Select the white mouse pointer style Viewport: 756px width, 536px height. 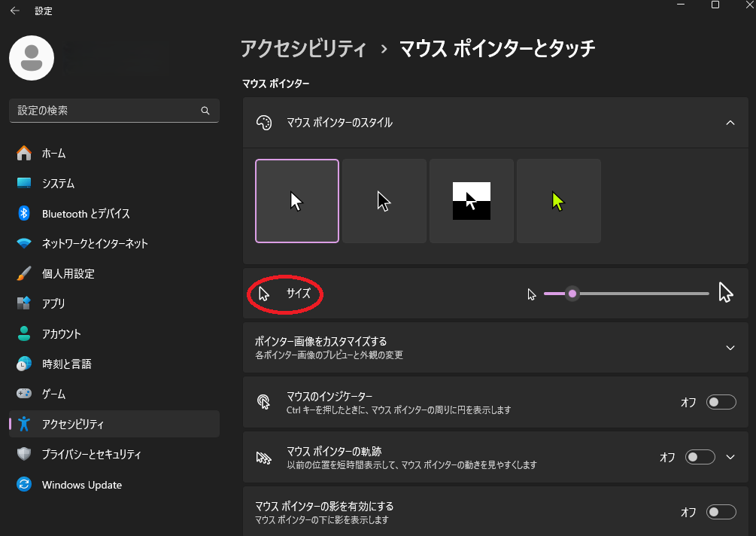297,201
